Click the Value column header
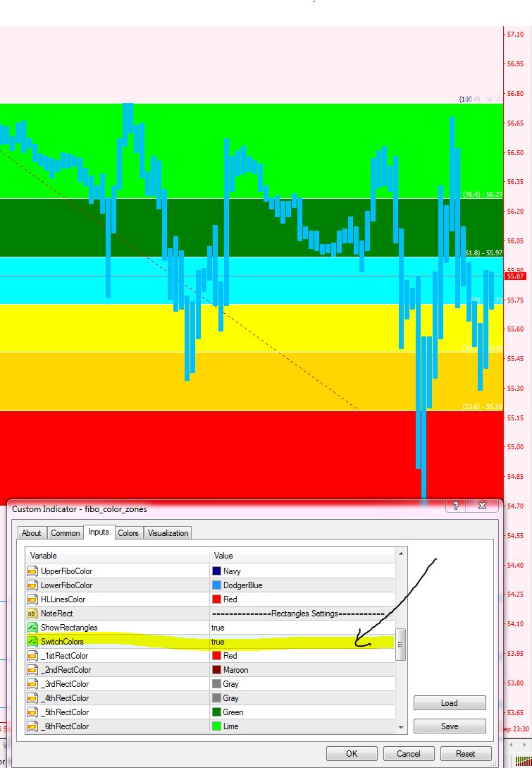 click(302, 556)
